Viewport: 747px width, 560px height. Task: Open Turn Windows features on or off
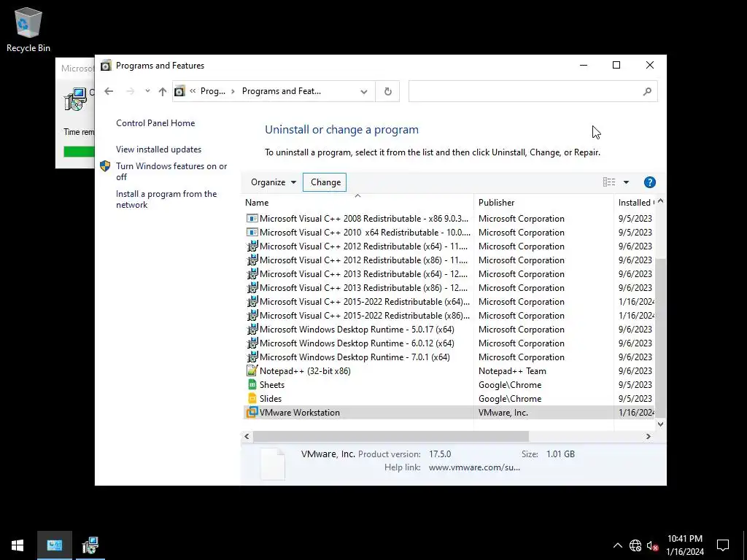[x=171, y=171]
